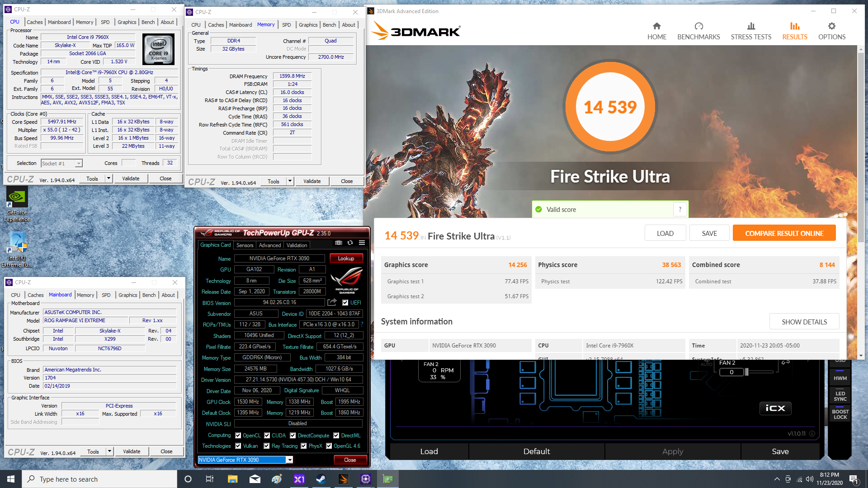Open the GPU-Z hamburger menu
This screenshot has width=868, height=488.
pyautogui.click(x=362, y=243)
